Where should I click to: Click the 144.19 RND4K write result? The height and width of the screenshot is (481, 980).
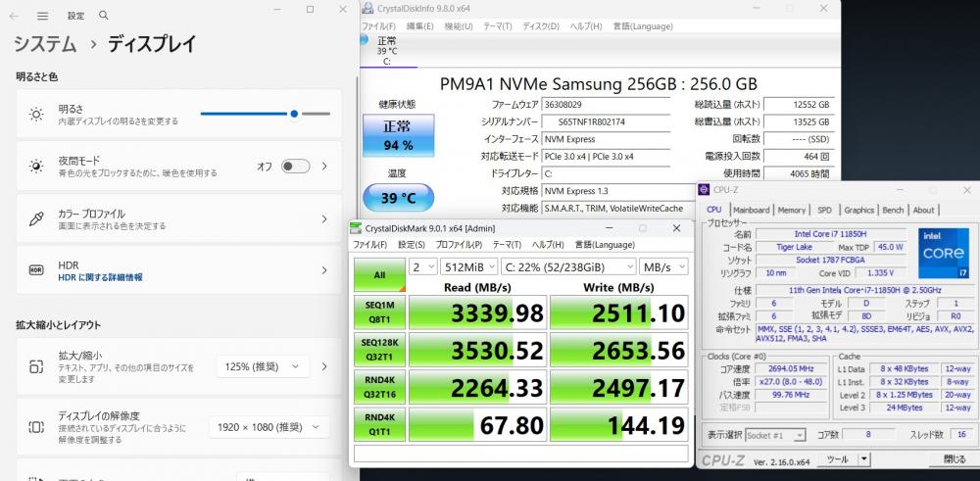(x=618, y=425)
